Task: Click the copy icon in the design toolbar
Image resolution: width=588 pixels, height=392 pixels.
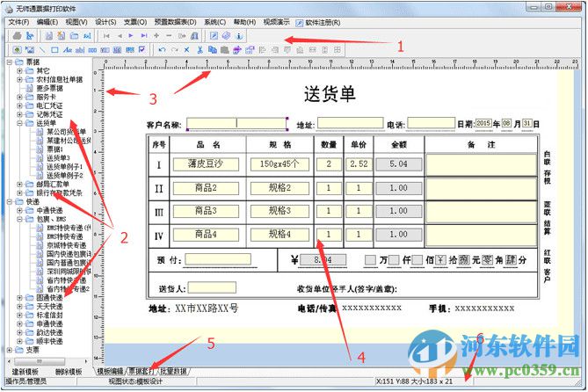Action: (x=212, y=49)
